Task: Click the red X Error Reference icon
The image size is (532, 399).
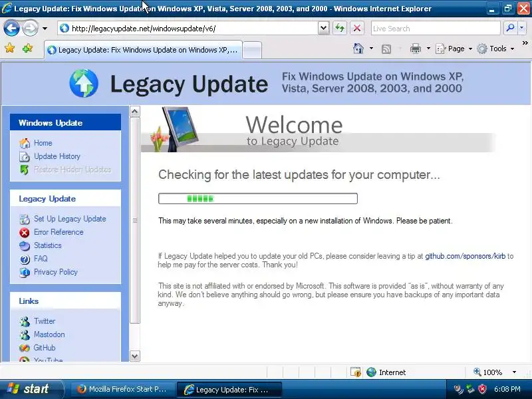Action: click(25, 232)
